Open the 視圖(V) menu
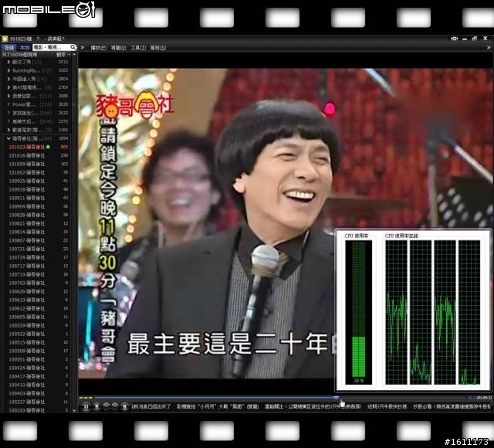This screenshot has width=494, height=448. coord(118,48)
